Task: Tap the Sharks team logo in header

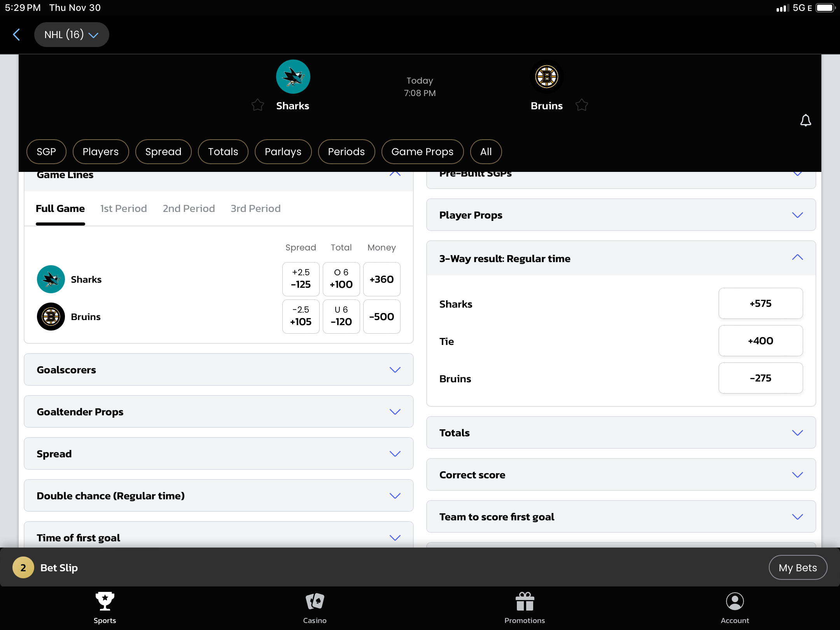Action: point(293,77)
